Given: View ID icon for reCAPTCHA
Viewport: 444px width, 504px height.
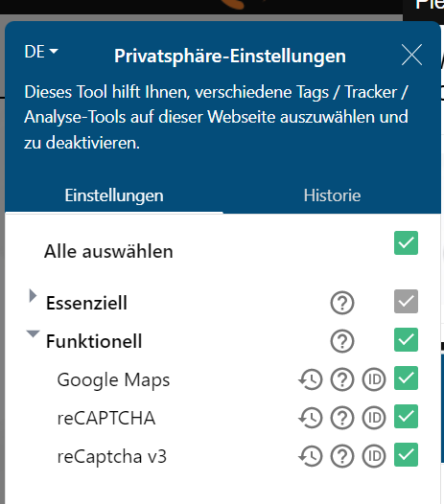Looking at the screenshot, I should (374, 418).
